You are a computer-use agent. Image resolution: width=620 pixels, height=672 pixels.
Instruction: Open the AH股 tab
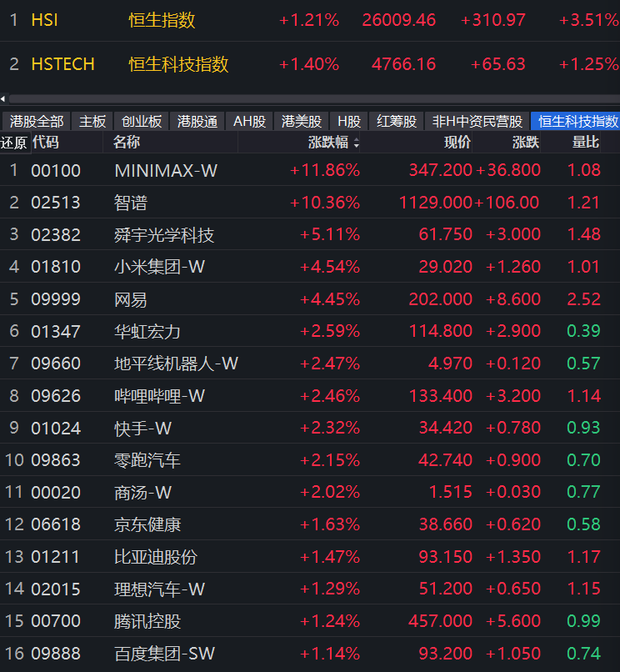pyautogui.click(x=249, y=121)
